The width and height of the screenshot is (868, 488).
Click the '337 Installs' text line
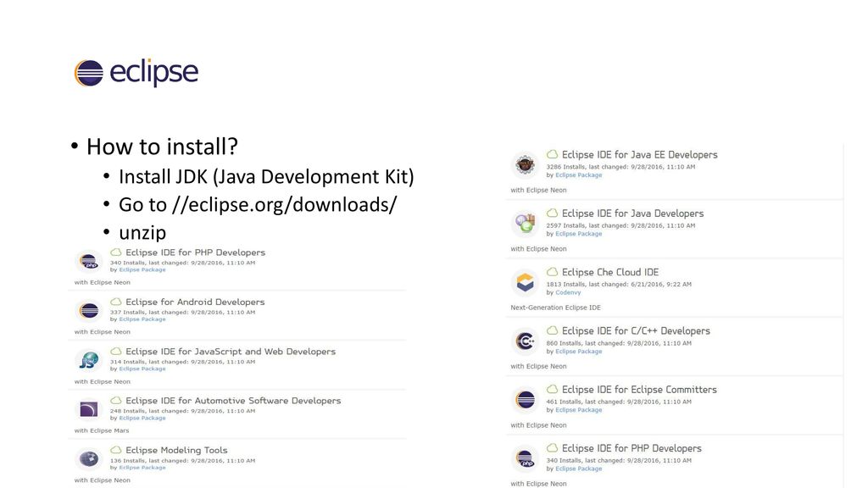click(x=183, y=312)
